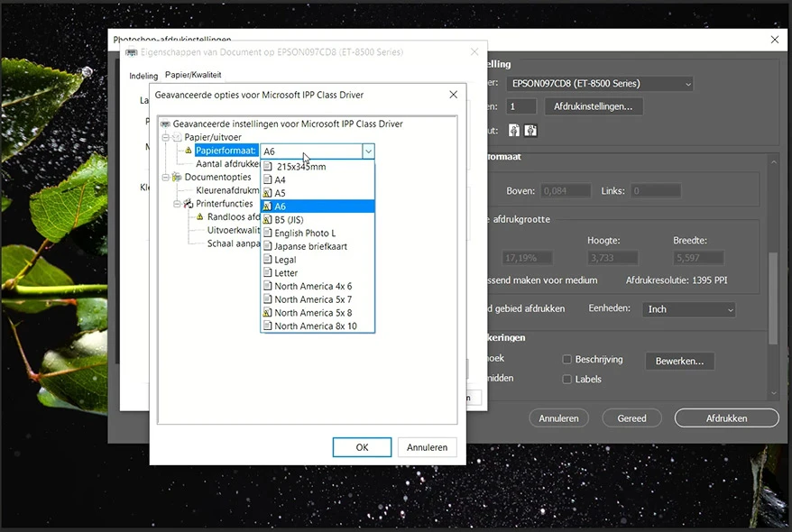Viewport: 792px width, 532px height.
Task: Click the copies number input field
Action: click(x=520, y=106)
